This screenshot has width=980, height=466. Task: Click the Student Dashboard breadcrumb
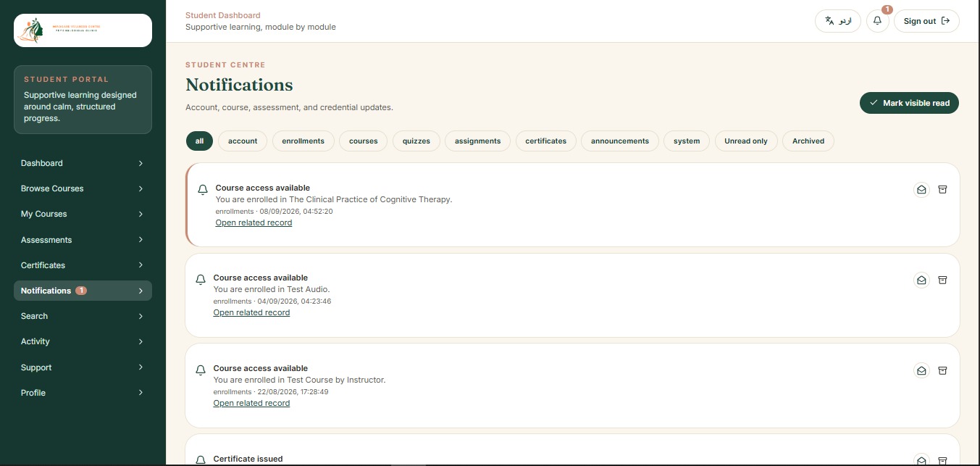tap(223, 15)
